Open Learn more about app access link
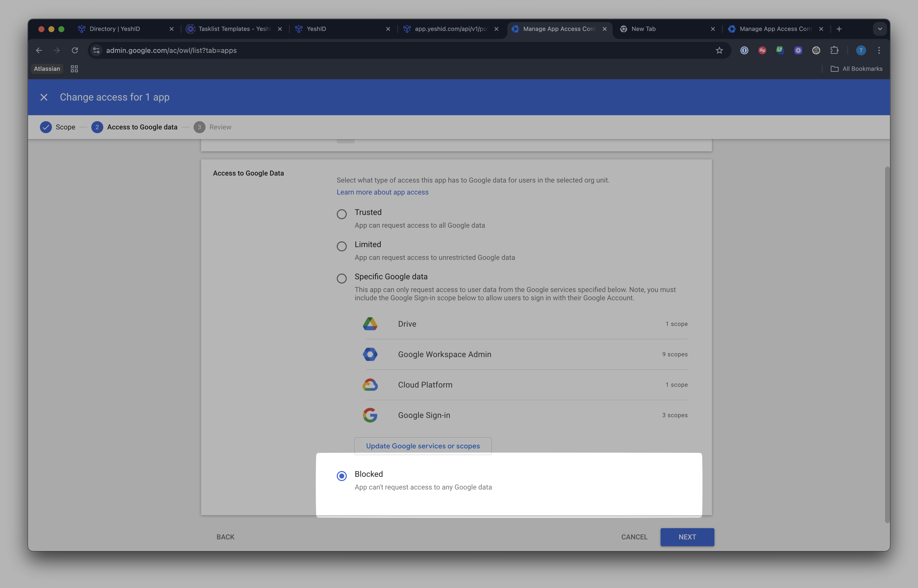 pyautogui.click(x=382, y=192)
